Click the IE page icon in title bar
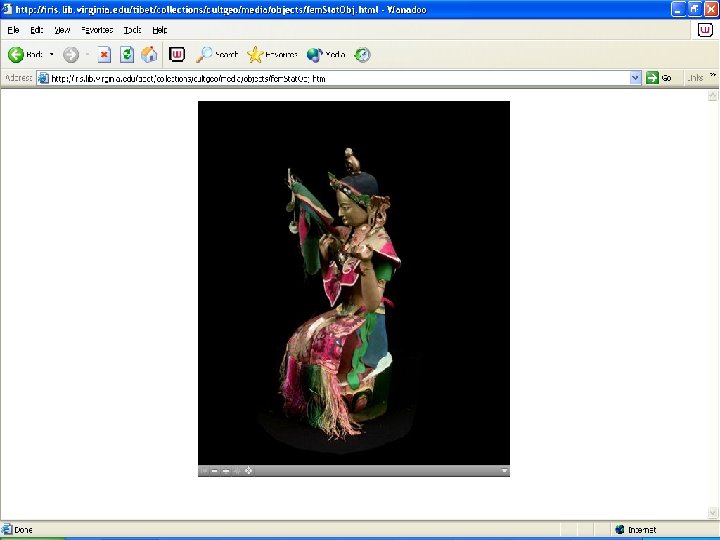 7,9
